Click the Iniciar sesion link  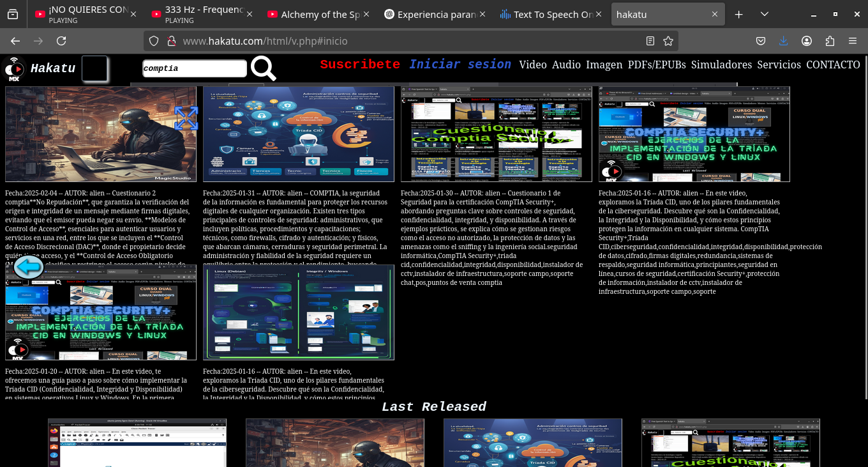[460, 65]
